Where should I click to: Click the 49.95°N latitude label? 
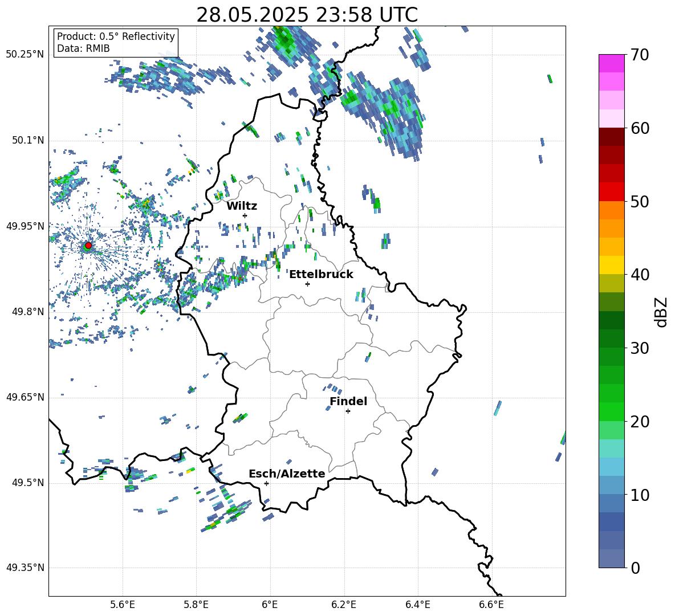pos(25,226)
